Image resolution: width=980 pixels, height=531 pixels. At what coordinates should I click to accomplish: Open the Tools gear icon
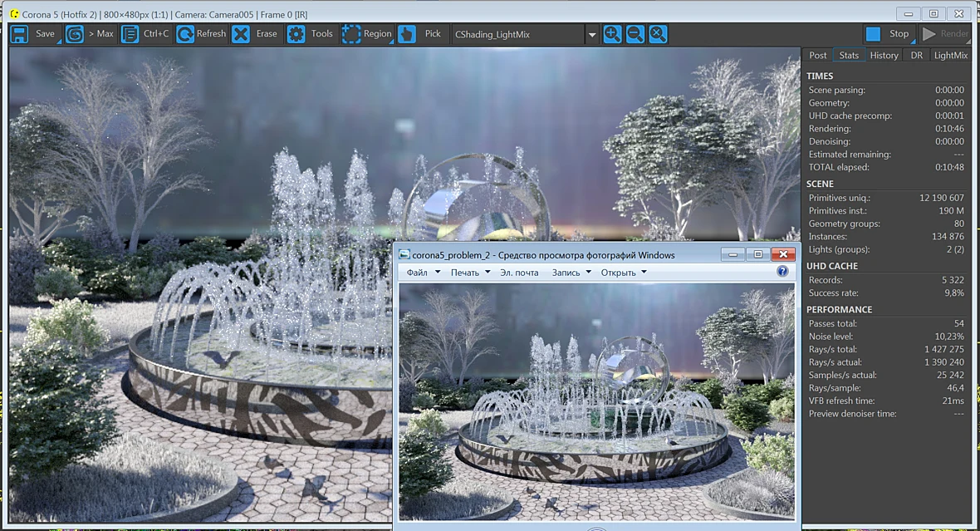(296, 34)
